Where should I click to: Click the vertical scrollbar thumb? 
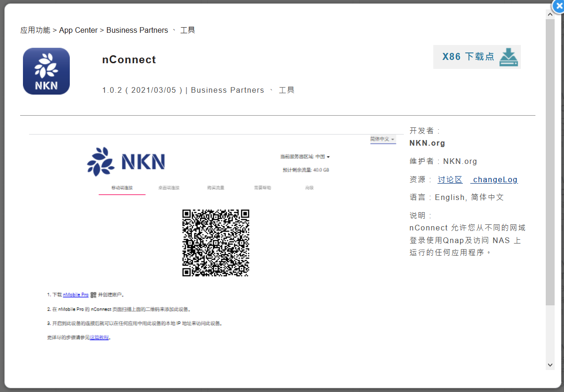(550, 163)
